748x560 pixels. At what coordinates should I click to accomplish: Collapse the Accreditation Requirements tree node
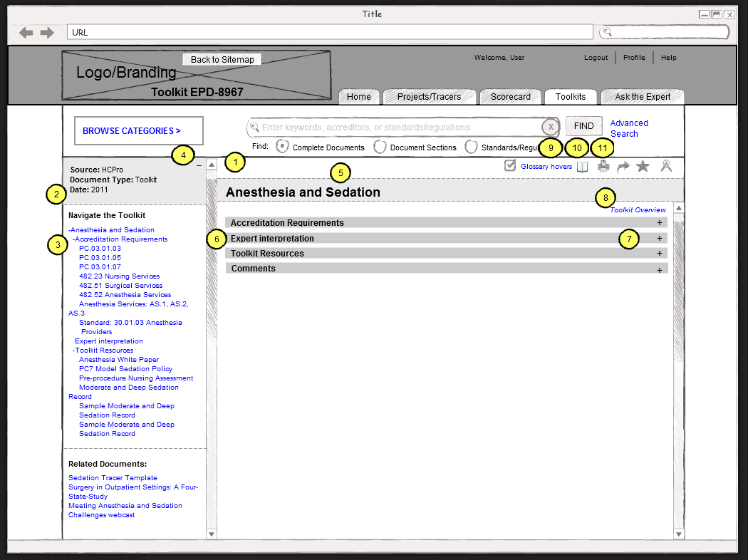pos(73,239)
